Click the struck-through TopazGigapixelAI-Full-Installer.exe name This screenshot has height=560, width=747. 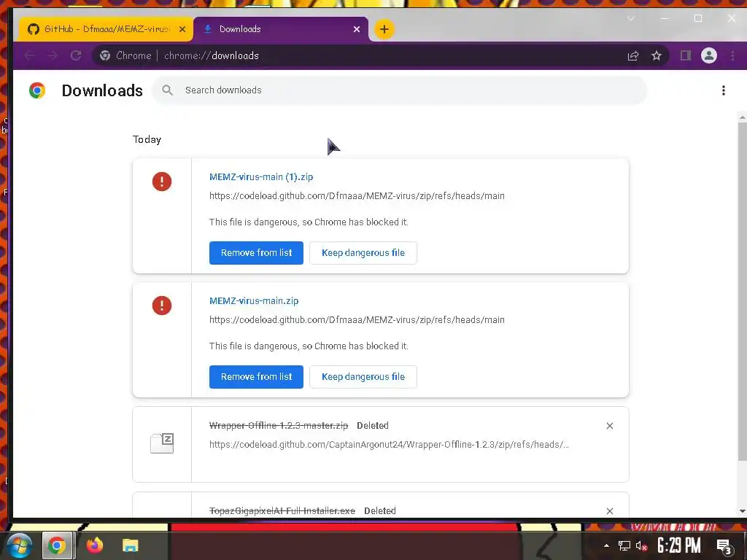click(282, 511)
